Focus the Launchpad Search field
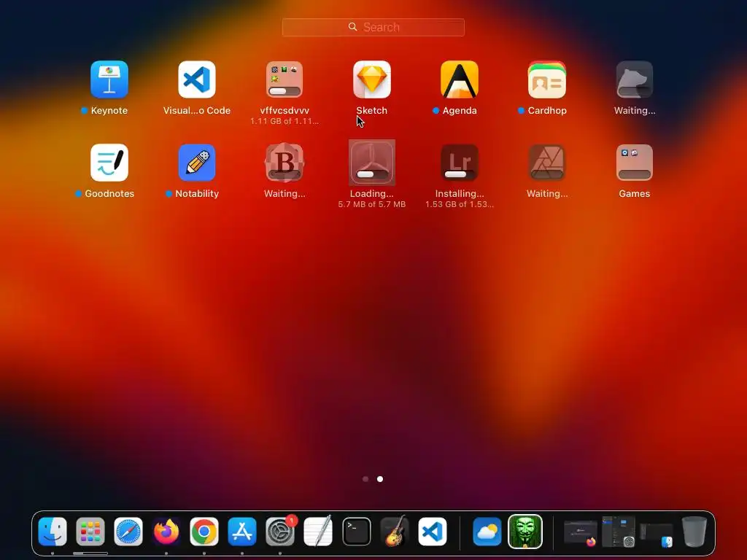Image resolution: width=747 pixels, height=560 pixels. coord(373,27)
